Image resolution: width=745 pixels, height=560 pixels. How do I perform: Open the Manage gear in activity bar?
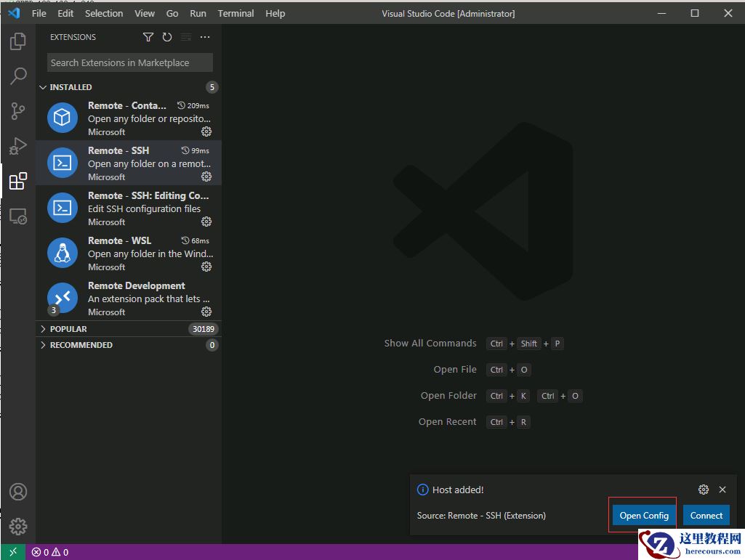(x=18, y=526)
